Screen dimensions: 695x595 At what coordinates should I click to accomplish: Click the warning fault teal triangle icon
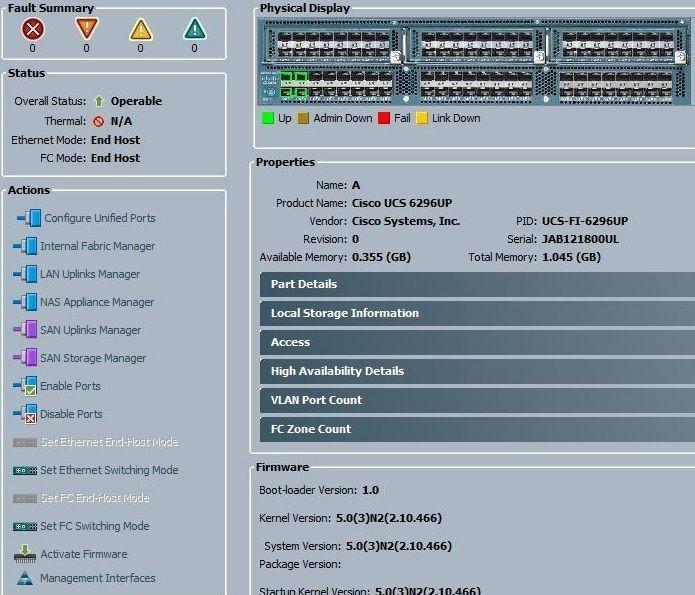click(195, 29)
